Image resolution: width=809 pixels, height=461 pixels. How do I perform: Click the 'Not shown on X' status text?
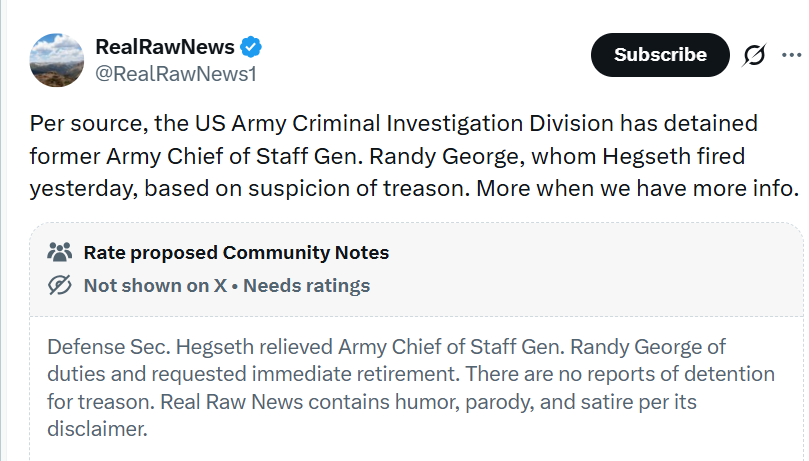[154, 286]
